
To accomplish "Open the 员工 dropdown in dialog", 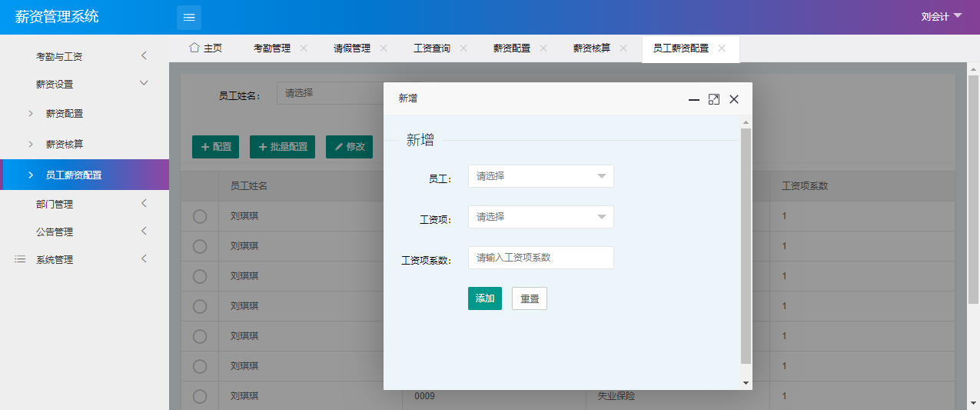I will (540, 176).
